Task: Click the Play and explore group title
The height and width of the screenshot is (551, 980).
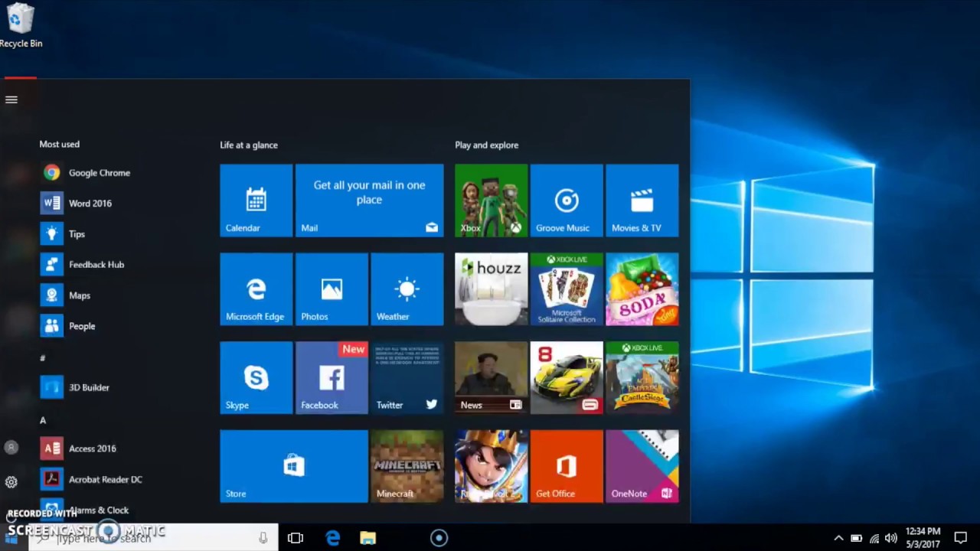Action: point(487,145)
